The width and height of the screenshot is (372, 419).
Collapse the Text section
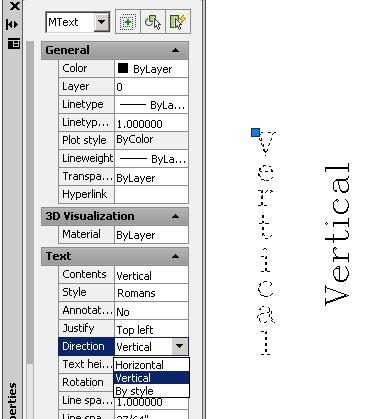pyautogui.click(x=176, y=256)
